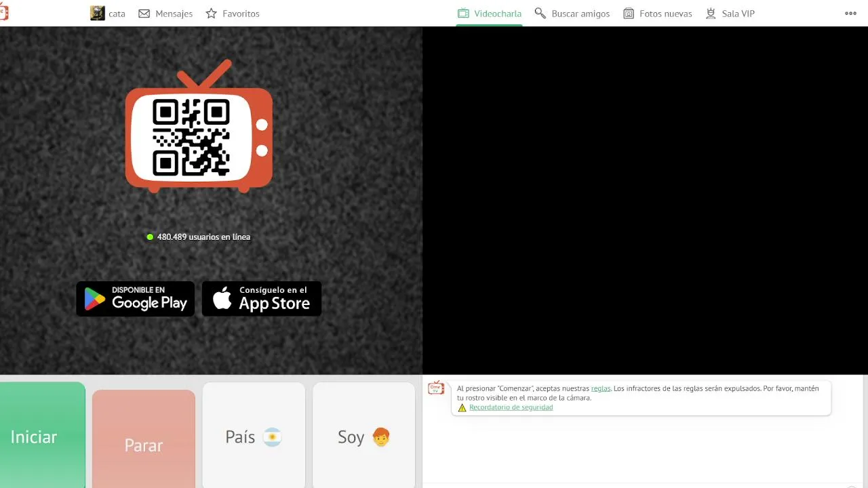
Task: Go to Buscar amigos tab
Action: coord(572,14)
